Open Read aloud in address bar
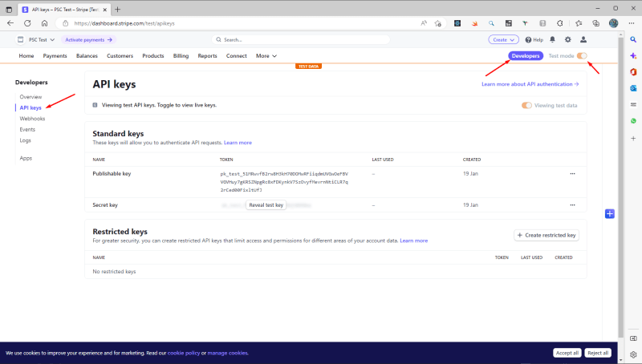 [424, 23]
